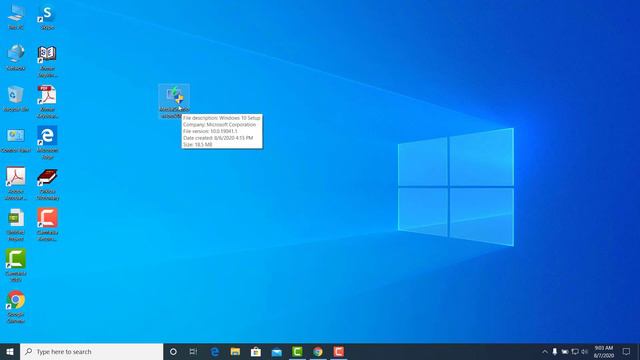Select the green Camtasia desktop shortcut
The width and height of the screenshot is (640, 360).
click(16, 265)
